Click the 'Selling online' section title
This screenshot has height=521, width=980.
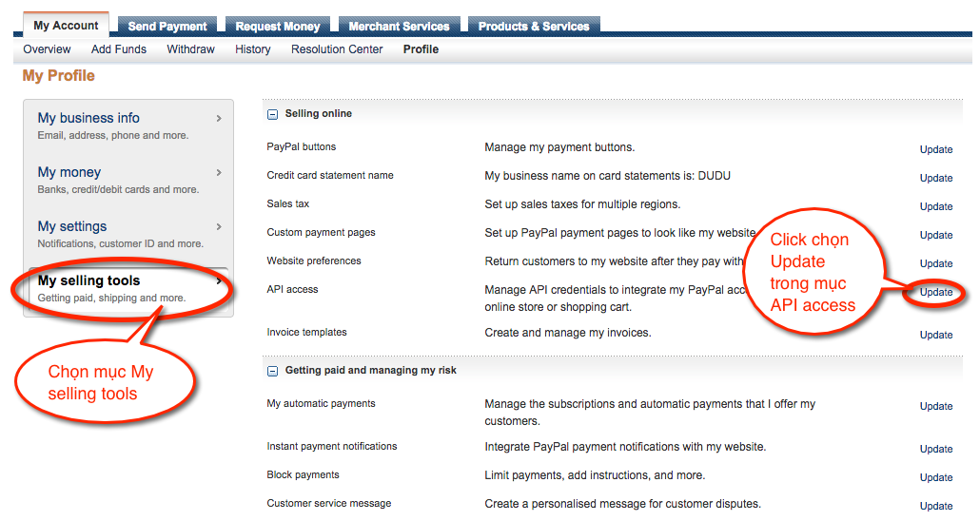pos(318,114)
